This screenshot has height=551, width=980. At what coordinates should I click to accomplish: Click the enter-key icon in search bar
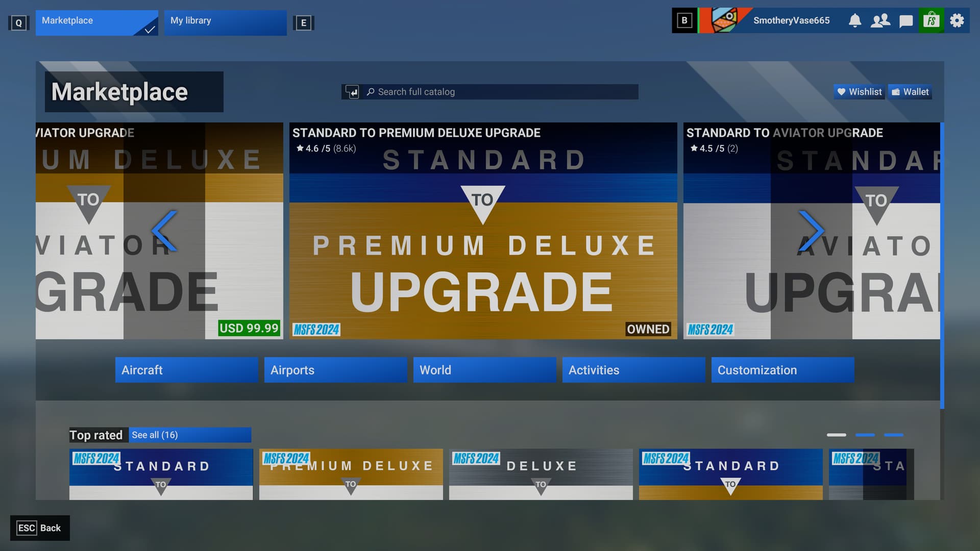[352, 92]
